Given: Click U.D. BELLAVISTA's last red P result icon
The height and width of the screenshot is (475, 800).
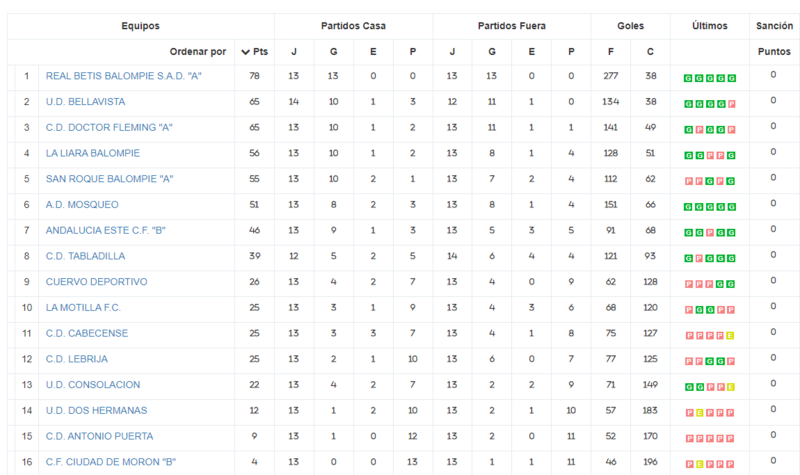Looking at the screenshot, I should pyautogui.click(x=731, y=104).
